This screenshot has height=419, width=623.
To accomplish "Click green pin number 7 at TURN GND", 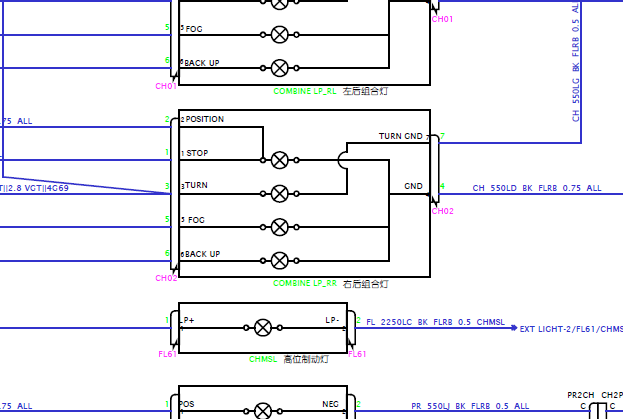I will point(442,136).
